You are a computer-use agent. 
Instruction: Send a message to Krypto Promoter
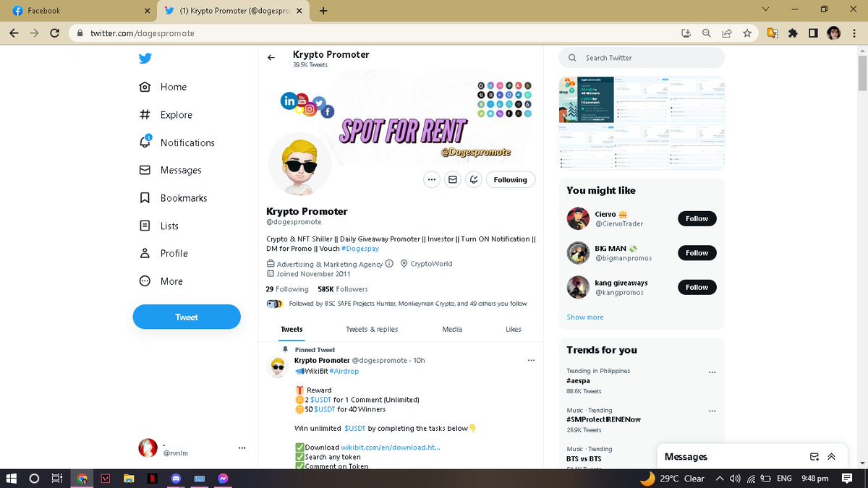tap(453, 179)
